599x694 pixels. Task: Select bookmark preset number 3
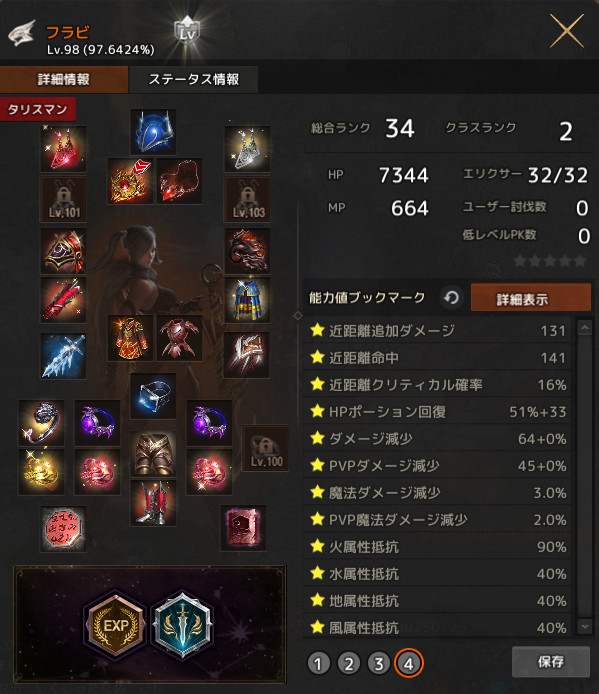pyautogui.click(x=379, y=664)
